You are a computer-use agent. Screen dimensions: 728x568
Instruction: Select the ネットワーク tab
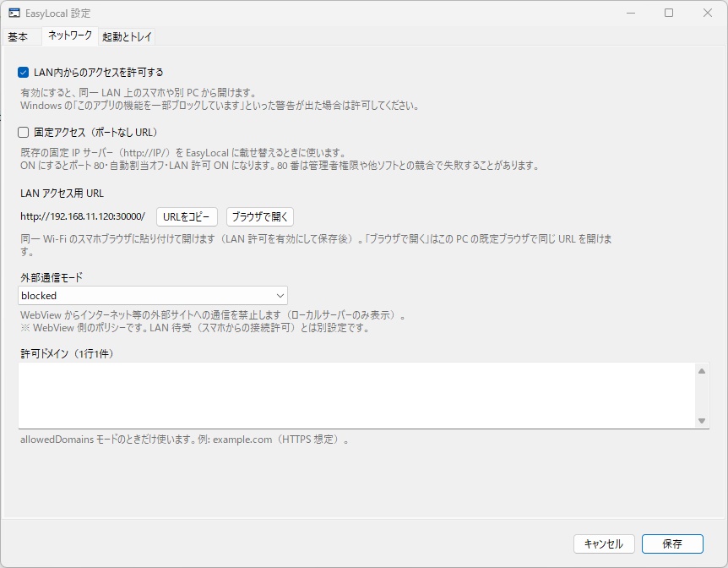click(70, 35)
